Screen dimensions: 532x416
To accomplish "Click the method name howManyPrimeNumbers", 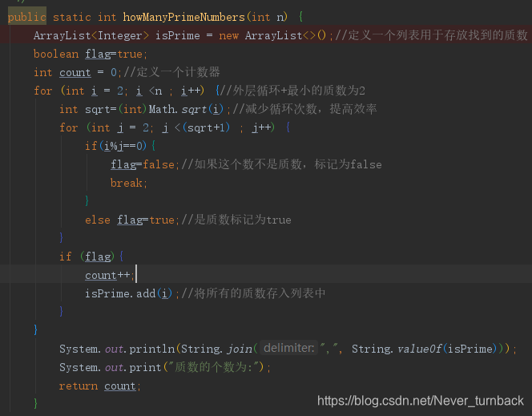I will (183, 17).
